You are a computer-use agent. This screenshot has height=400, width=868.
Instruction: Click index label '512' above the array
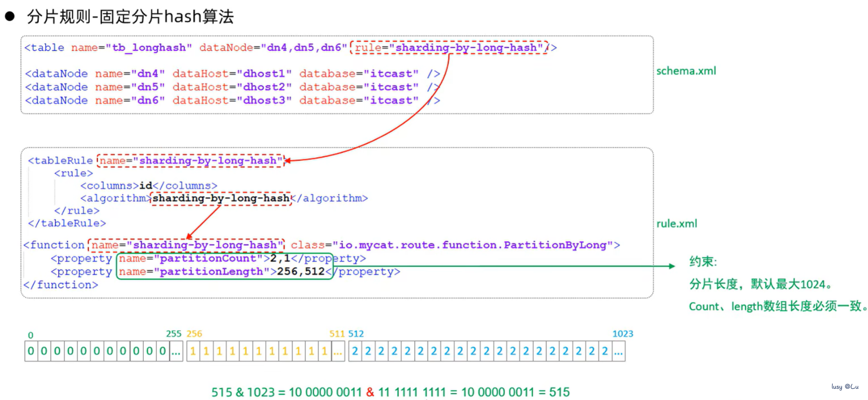(x=356, y=334)
